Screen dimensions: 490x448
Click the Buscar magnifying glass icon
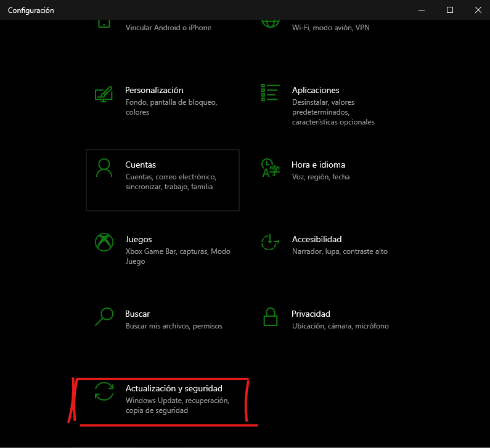pos(104,317)
